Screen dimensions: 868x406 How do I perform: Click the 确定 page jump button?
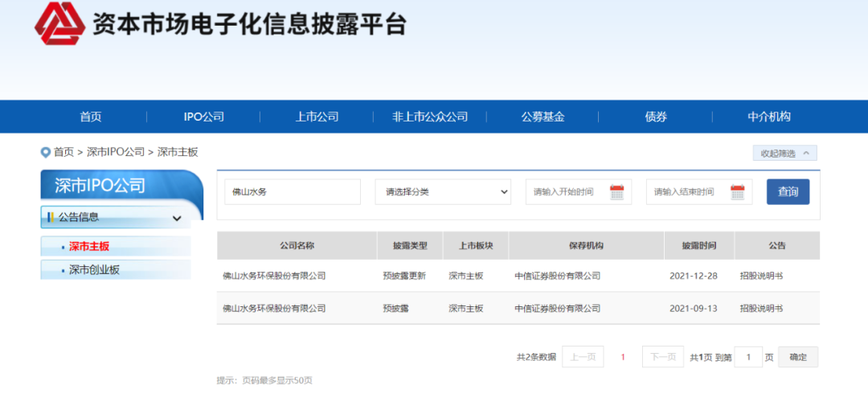click(x=798, y=357)
